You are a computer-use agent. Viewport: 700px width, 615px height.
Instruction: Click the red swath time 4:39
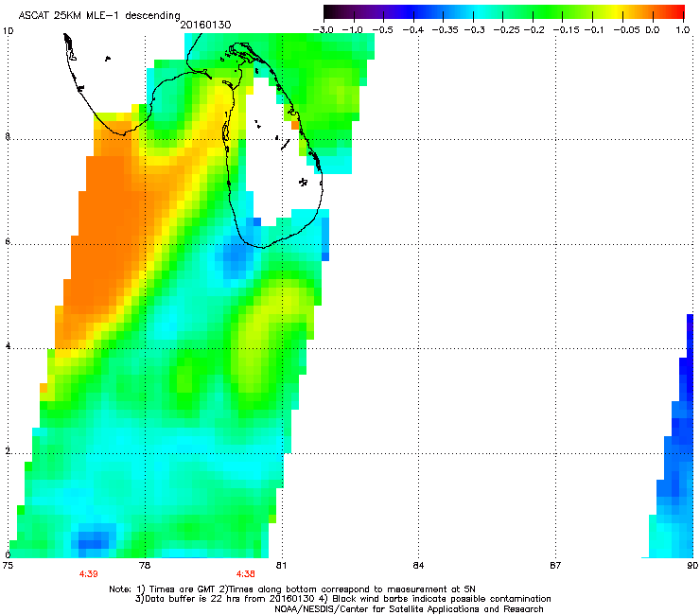coord(88,574)
